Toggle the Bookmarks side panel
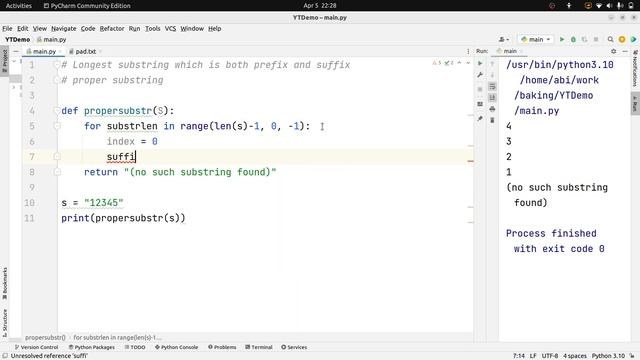640x360 pixels. tap(5, 284)
